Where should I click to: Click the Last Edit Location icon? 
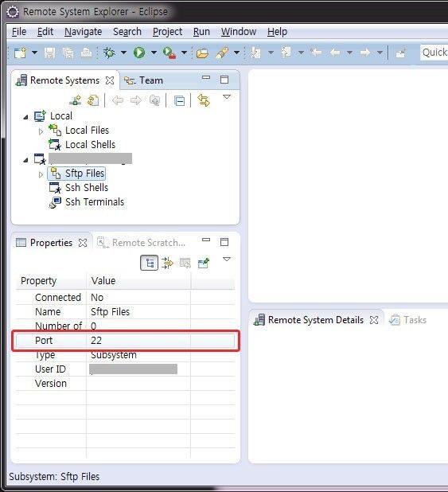pyautogui.click(x=316, y=53)
